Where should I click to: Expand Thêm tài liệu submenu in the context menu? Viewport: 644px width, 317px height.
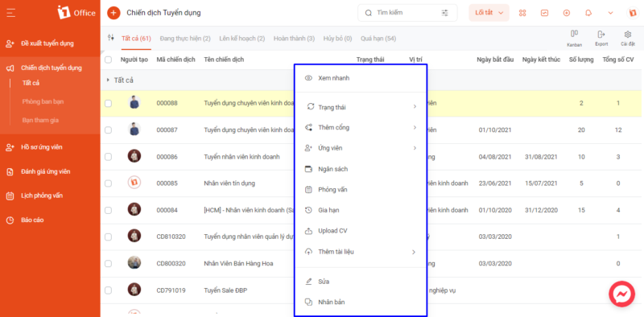pyautogui.click(x=361, y=252)
